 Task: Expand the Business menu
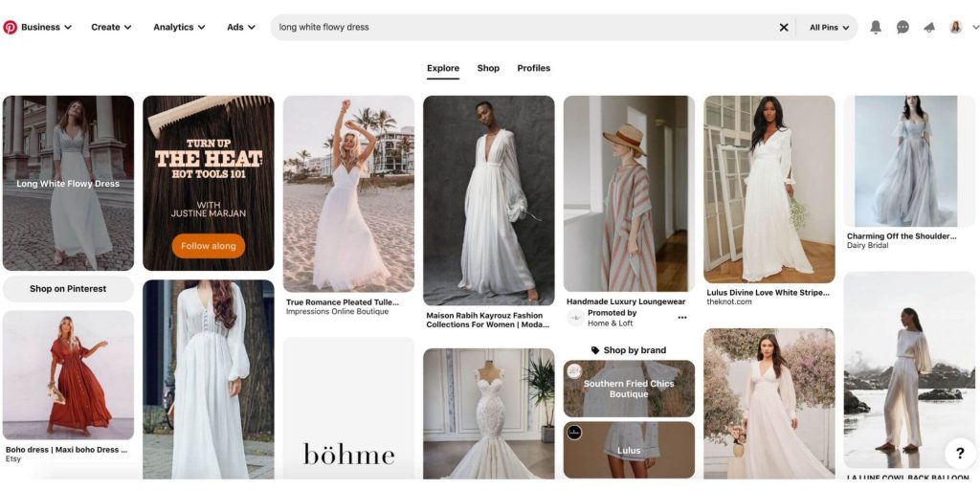tap(46, 28)
